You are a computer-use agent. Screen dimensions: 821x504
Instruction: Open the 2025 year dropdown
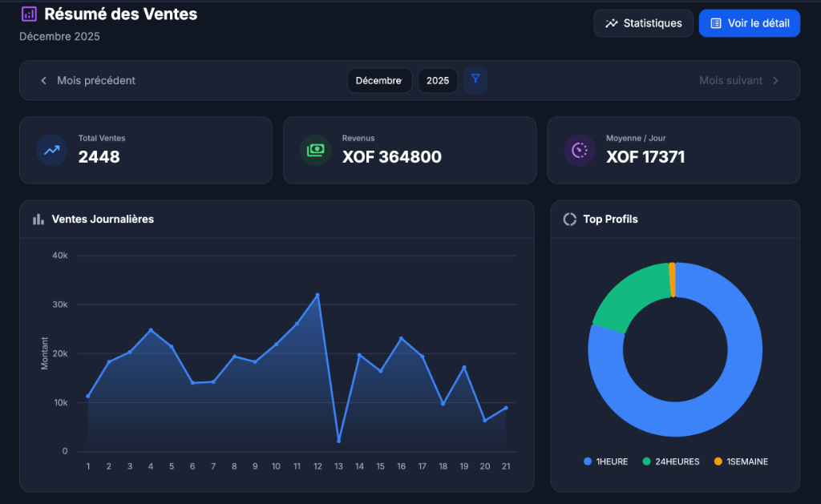438,80
